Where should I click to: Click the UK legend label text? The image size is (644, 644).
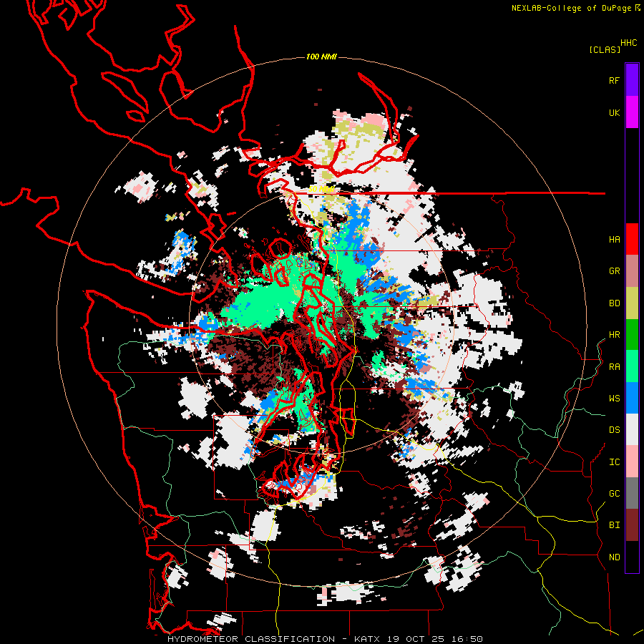[x=614, y=112]
